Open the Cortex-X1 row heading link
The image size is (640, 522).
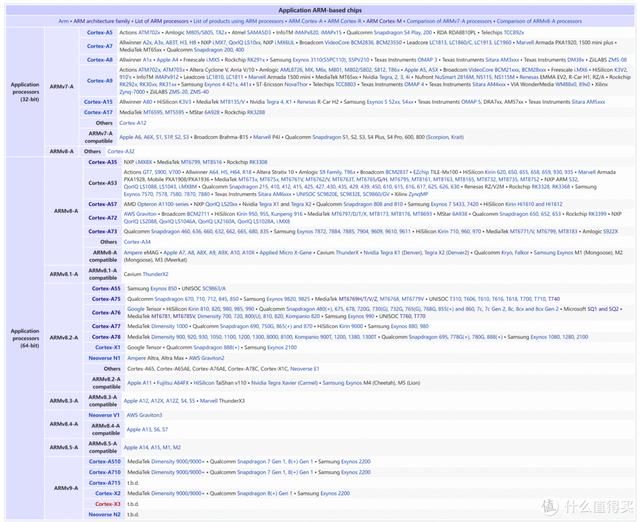pos(108,347)
